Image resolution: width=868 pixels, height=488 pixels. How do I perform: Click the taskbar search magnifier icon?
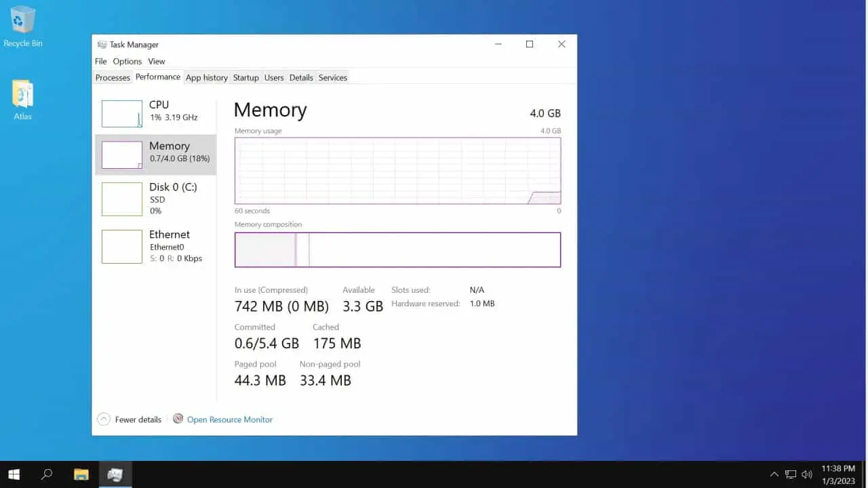click(47, 474)
